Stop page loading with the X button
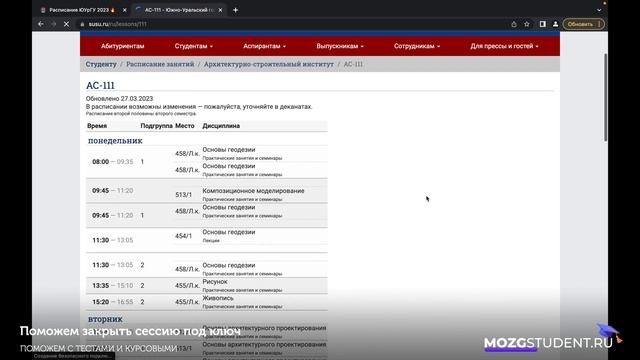Screen dimensions: 640x360 point(67,24)
